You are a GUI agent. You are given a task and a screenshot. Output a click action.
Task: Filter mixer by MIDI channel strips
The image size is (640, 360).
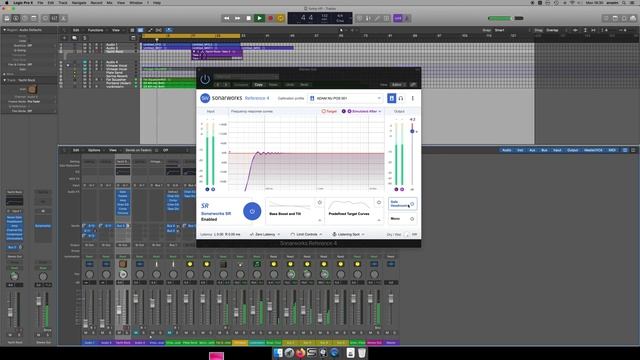coord(612,150)
